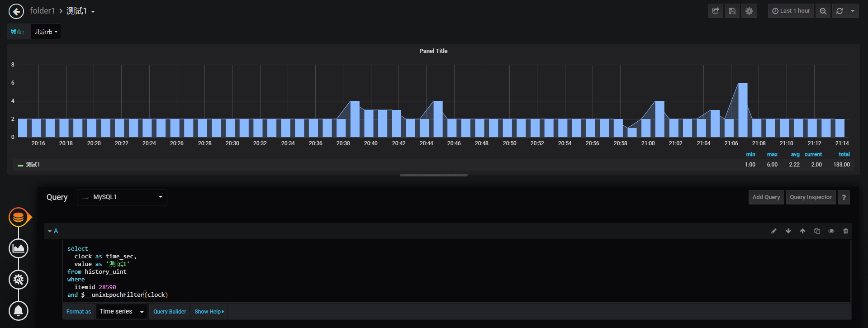Click the tallest bar near 21:06

point(743,110)
